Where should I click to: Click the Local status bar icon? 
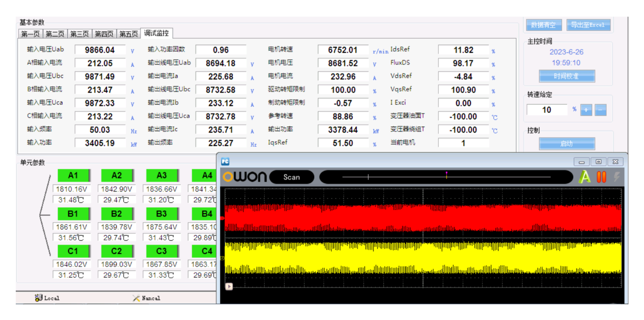coord(39,298)
